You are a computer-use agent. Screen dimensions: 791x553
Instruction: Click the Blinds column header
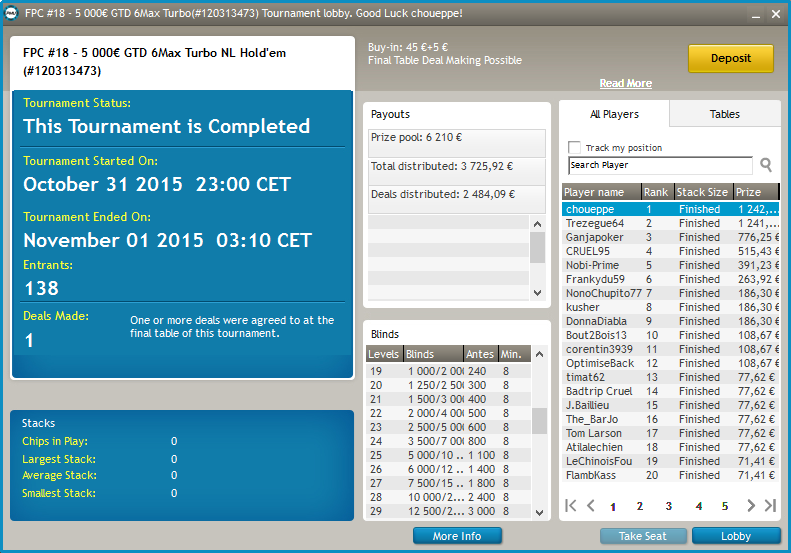433,354
